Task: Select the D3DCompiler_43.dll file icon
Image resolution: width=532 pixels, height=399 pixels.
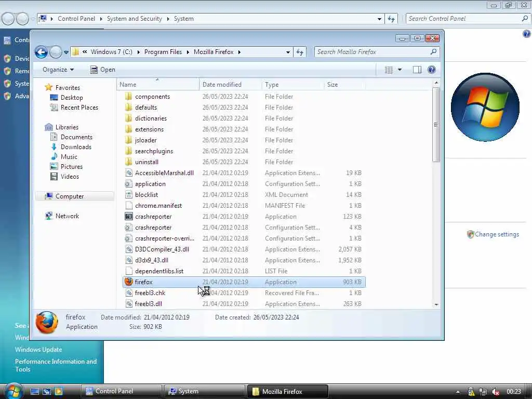Action: tap(129, 249)
